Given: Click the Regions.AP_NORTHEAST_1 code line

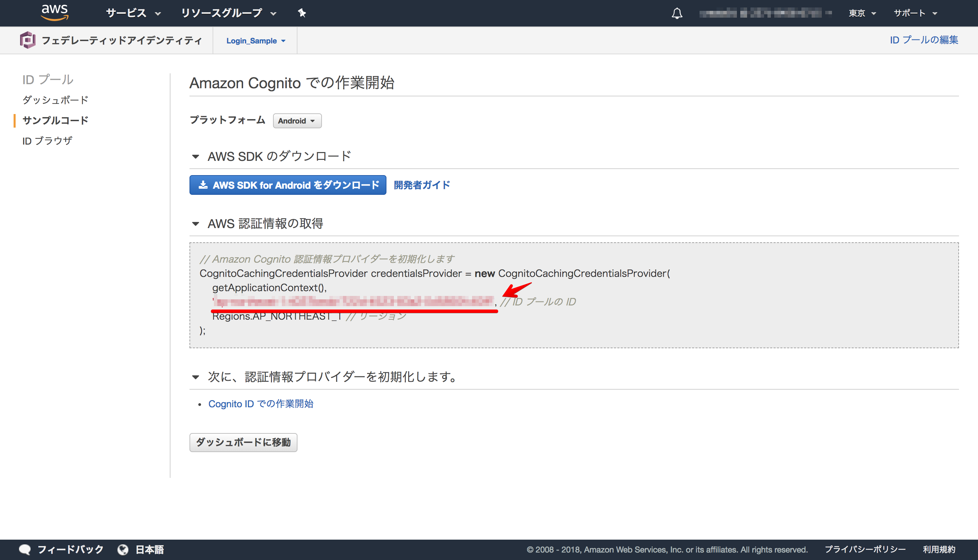Looking at the screenshot, I should (277, 316).
